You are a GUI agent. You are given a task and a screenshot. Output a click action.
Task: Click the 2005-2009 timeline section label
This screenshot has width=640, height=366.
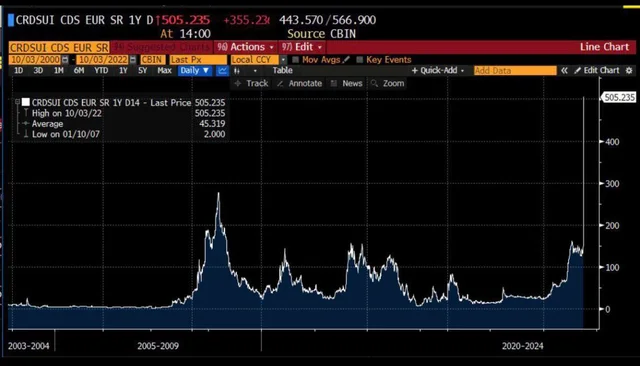coord(158,346)
